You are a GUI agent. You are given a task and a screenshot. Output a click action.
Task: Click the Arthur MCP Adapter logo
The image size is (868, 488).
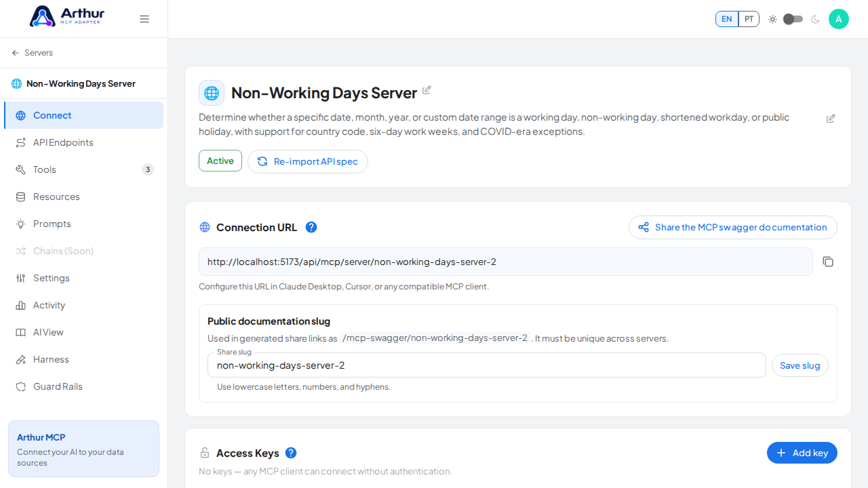click(66, 16)
